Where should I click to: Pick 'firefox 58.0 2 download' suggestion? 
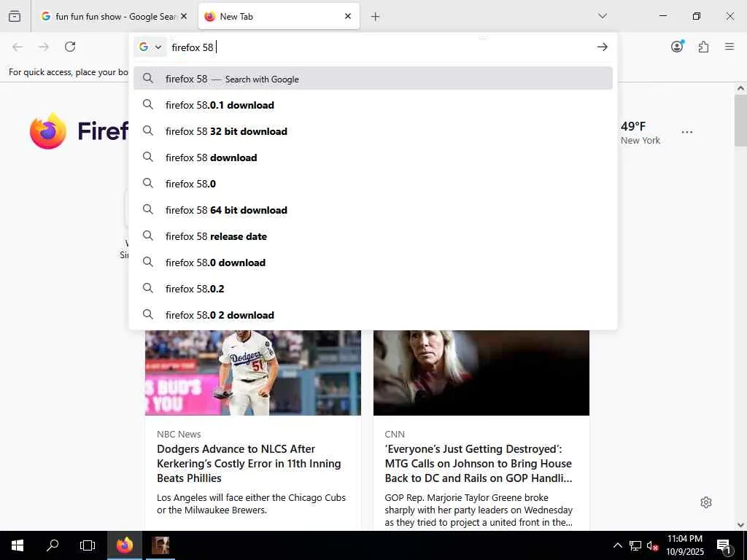373,315
